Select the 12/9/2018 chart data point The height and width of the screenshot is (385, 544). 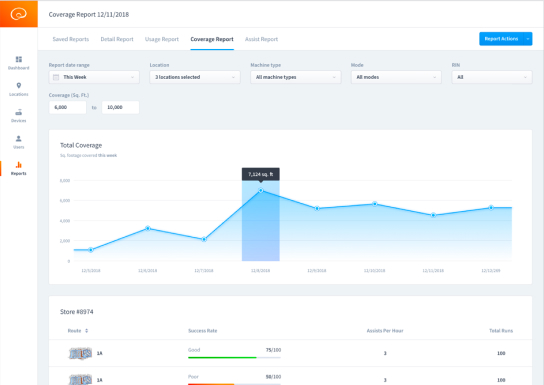[317, 208]
